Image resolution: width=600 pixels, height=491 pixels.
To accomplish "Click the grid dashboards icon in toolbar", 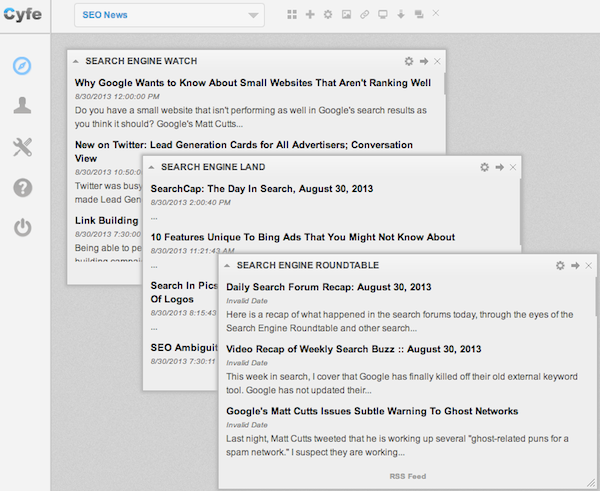I will pyautogui.click(x=292, y=15).
